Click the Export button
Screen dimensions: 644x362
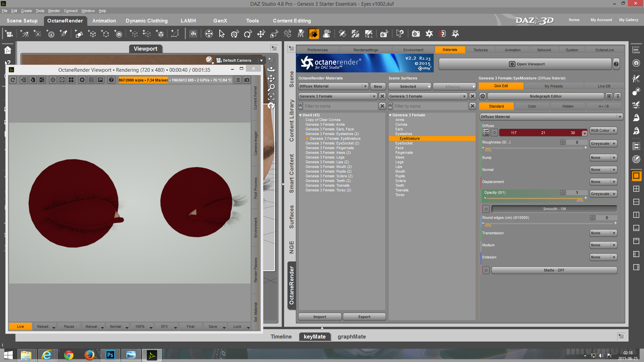click(364, 317)
